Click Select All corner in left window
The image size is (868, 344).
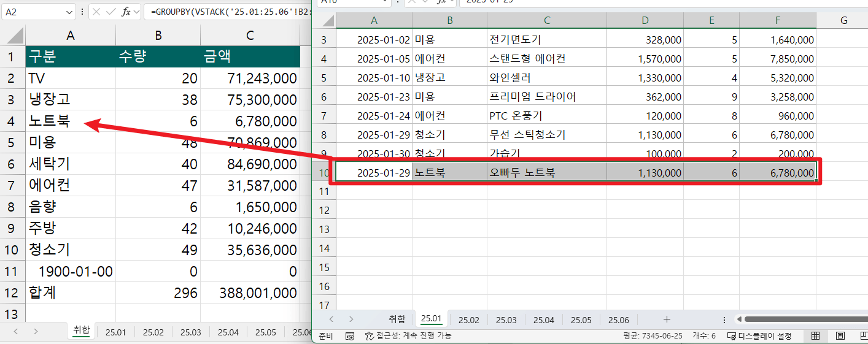pyautogui.click(x=13, y=36)
